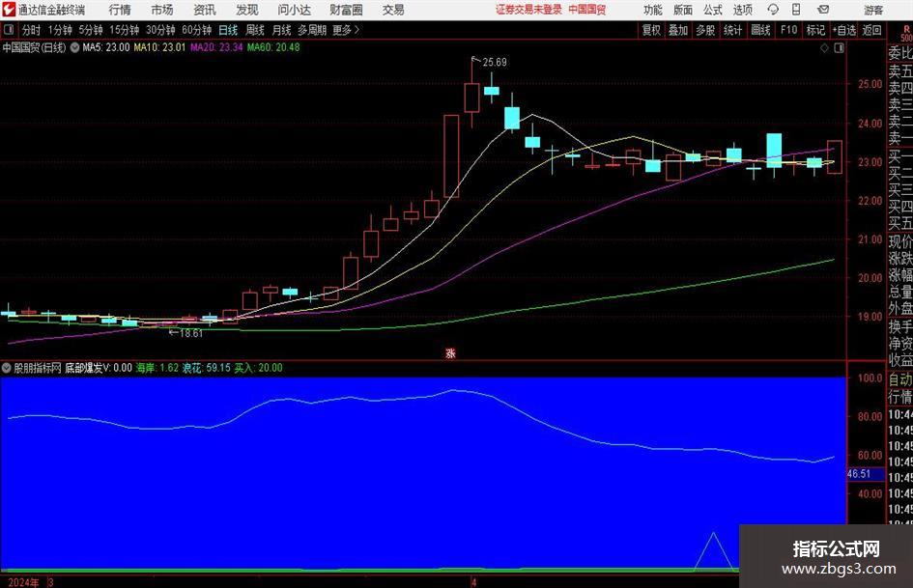Click the 返回 back button
The width and height of the screenshot is (913, 588).
(871, 30)
